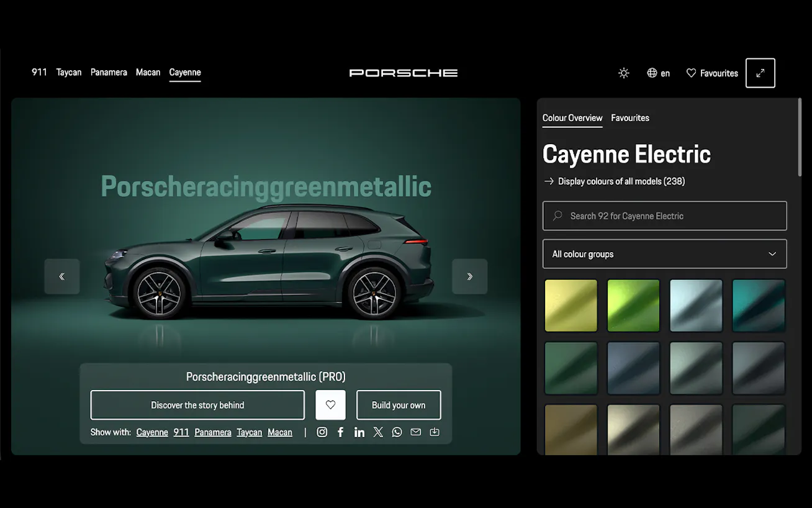Go to the Macan model tab
This screenshot has height=508, width=812.
[x=148, y=72]
